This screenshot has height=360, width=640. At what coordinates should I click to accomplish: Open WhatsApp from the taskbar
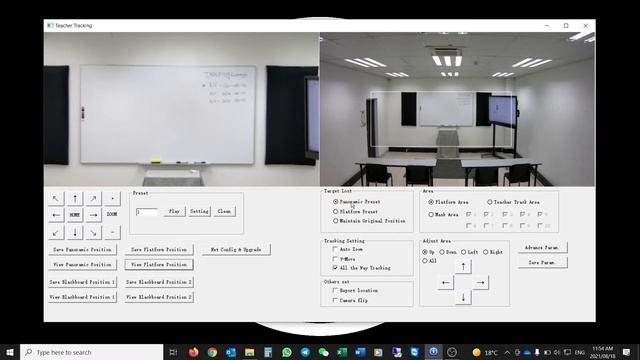pos(287,352)
